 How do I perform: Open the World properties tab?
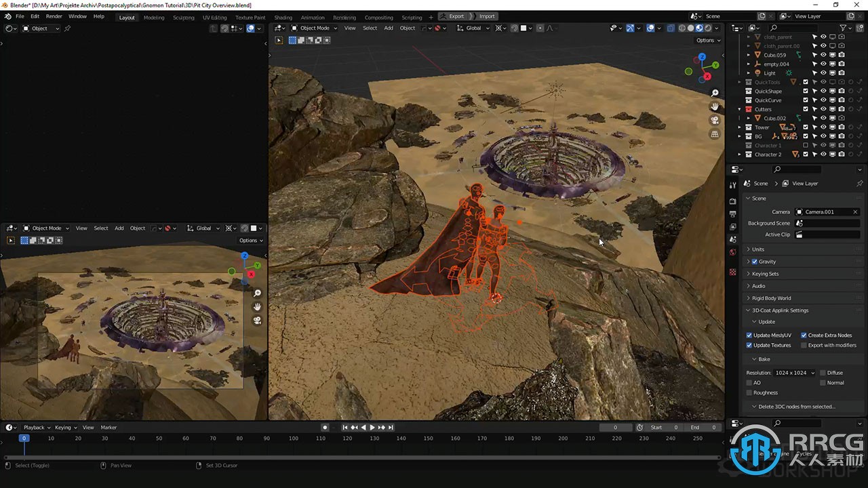[x=732, y=252]
